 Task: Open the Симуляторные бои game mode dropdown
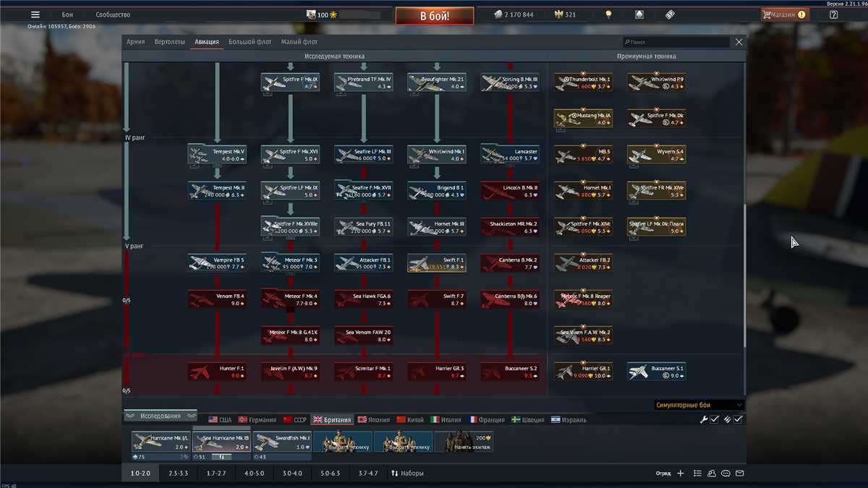tap(698, 405)
